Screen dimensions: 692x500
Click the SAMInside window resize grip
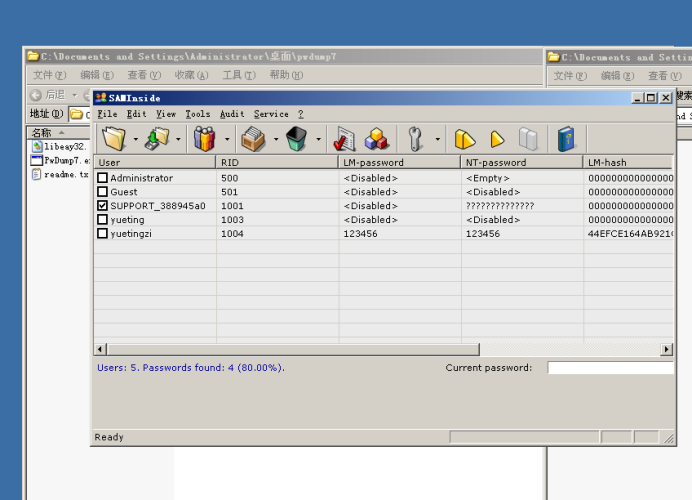pyautogui.click(x=669, y=438)
